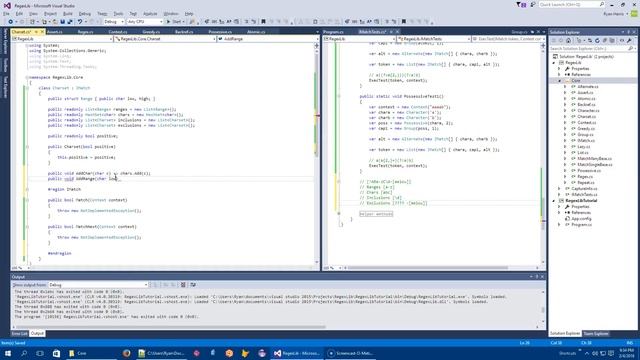Click the bookmark icon in main toolbar
Viewport: 640px width, 360px height.
point(263,22)
